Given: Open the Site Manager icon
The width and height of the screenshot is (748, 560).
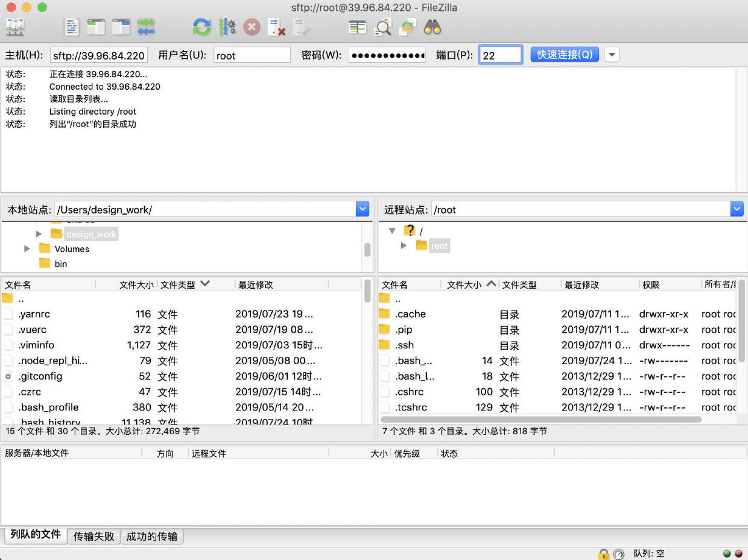Looking at the screenshot, I should (x=15, y=27).
